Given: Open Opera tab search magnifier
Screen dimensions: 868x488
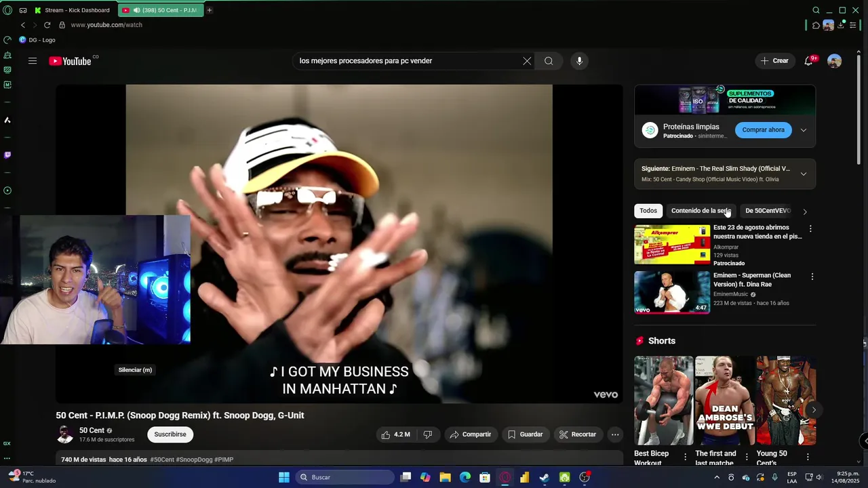Looking at the screenshot, I should coord(816,10).
